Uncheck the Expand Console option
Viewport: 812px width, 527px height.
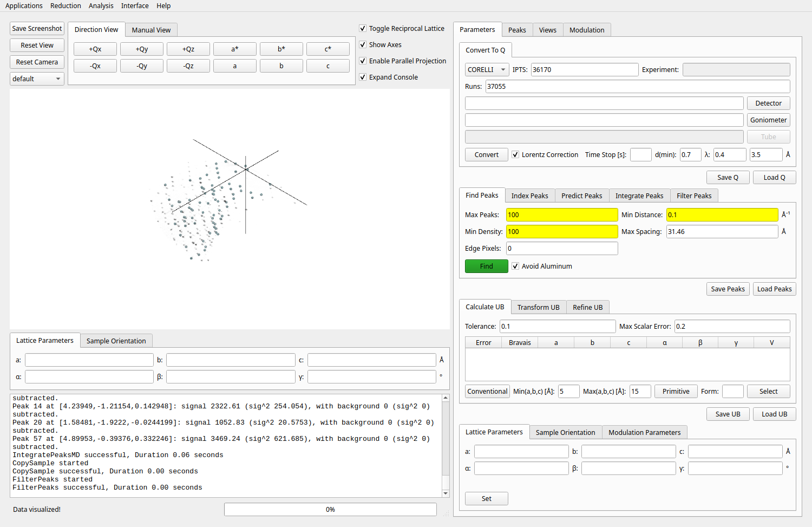(x=363, y=77)
